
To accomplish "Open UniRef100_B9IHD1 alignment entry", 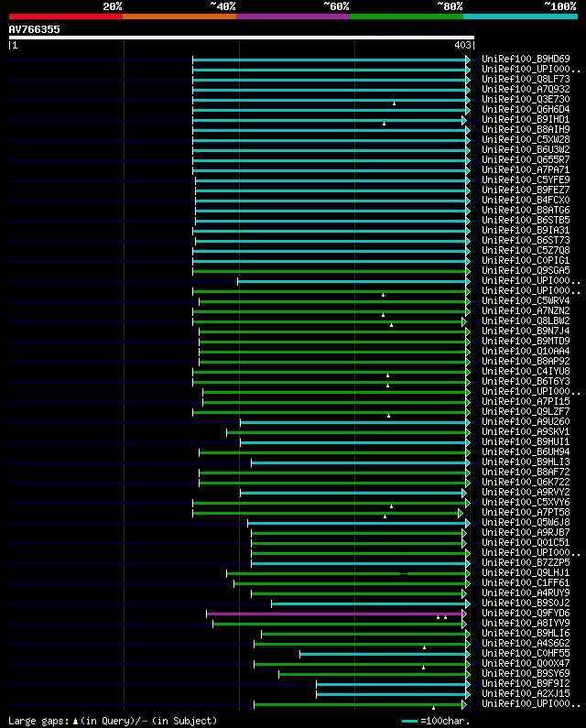I will point(526,119).
